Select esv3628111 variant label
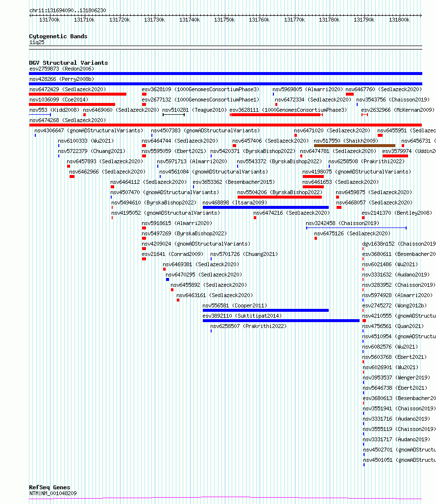436x504 pixels. click(289, 110)
